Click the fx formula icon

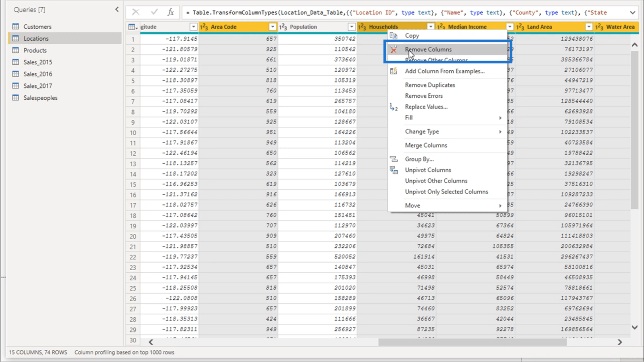(171, 12)
